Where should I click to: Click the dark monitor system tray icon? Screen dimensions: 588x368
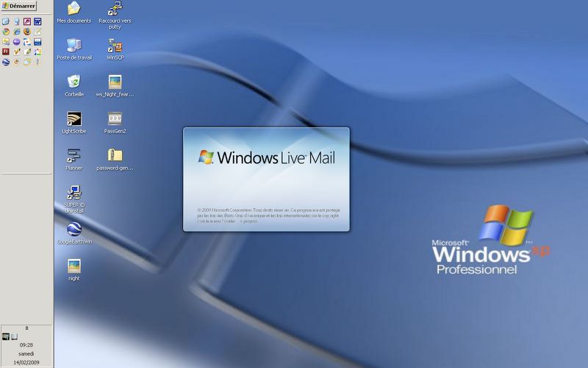click(6, 336)
